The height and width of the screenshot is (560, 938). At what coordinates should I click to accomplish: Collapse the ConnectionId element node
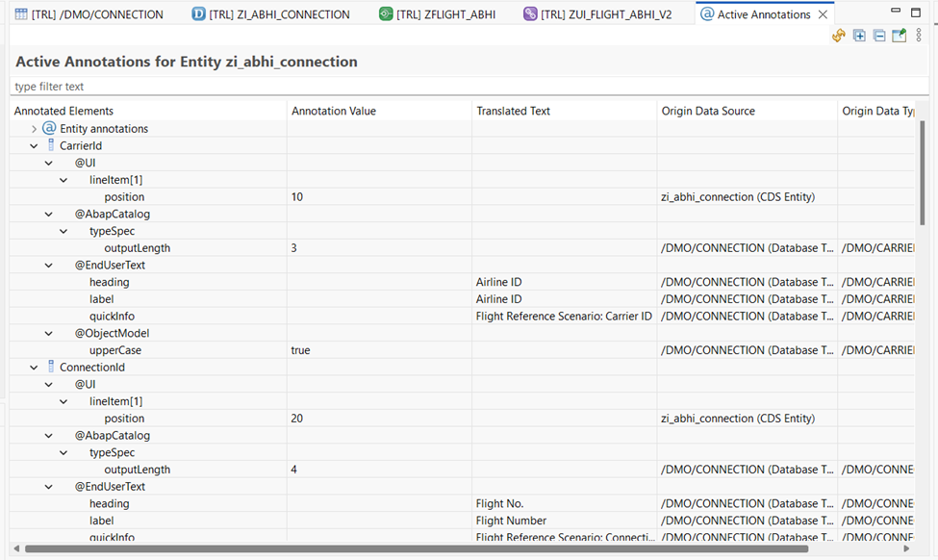pyautogui.click(x=35, y=368)
